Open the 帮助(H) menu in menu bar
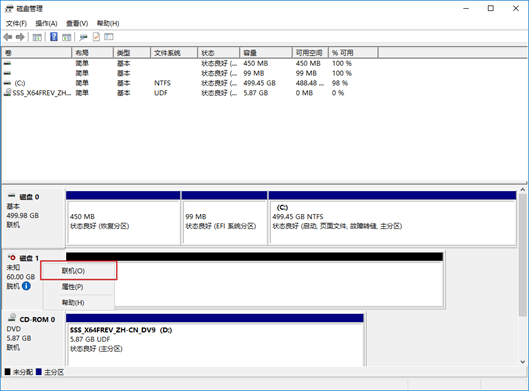This screenshot has height=391, width=529. 108,23
